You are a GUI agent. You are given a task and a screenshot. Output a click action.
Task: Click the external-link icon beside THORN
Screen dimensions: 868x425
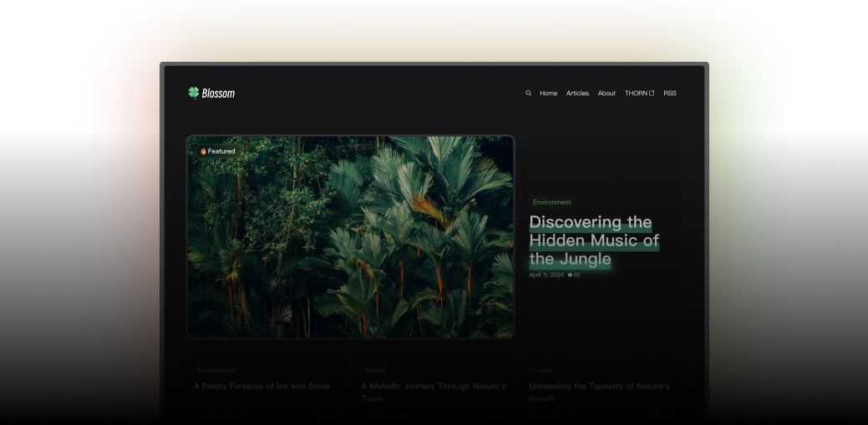[652, 94]
